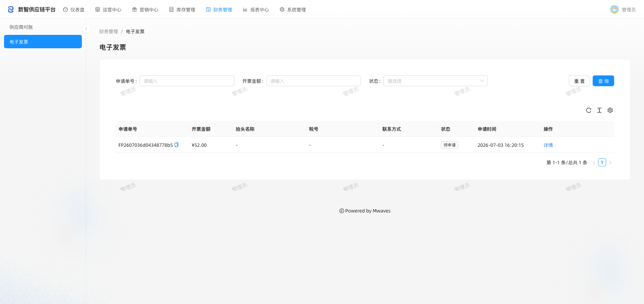Click the 财务管理 breadcrumb link
Screen dimensions: 644x304
pos(109,32)
